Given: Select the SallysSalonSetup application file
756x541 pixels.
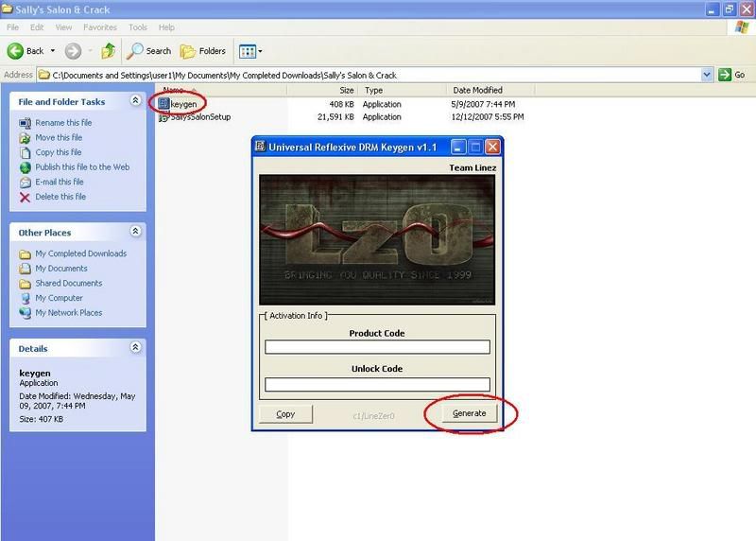Looking at the screenshot, I should pyautogui.click(x=199, y=117).
